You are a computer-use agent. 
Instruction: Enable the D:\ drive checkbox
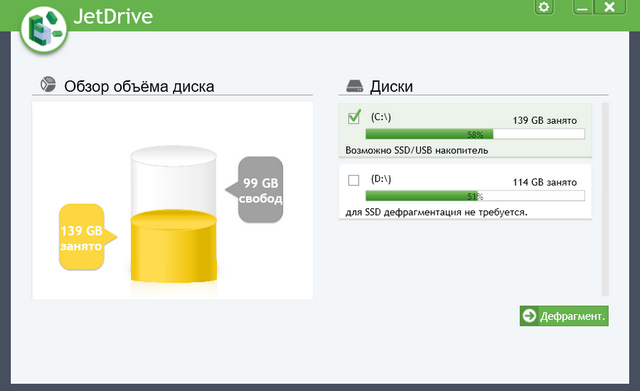353,180
